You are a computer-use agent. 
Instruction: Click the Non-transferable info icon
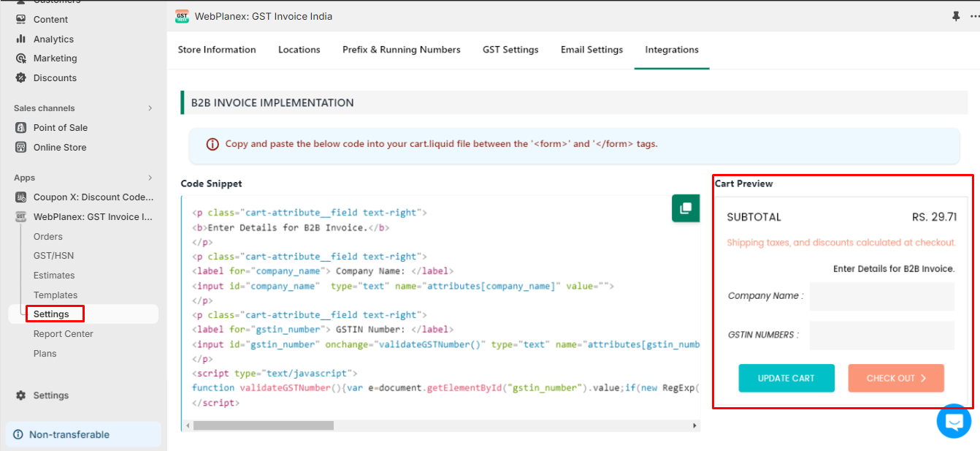[18, 434]
